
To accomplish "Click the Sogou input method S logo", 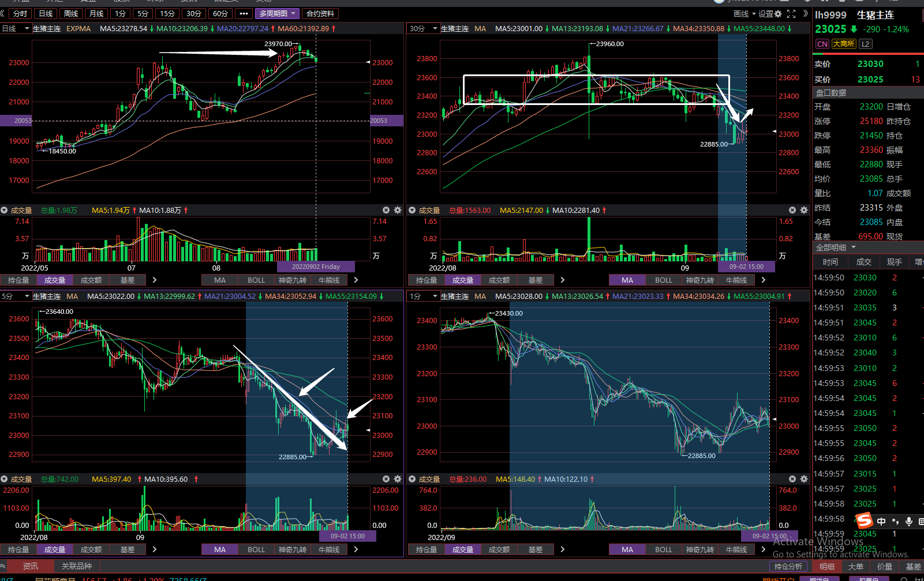I will [x=864, y=521].
